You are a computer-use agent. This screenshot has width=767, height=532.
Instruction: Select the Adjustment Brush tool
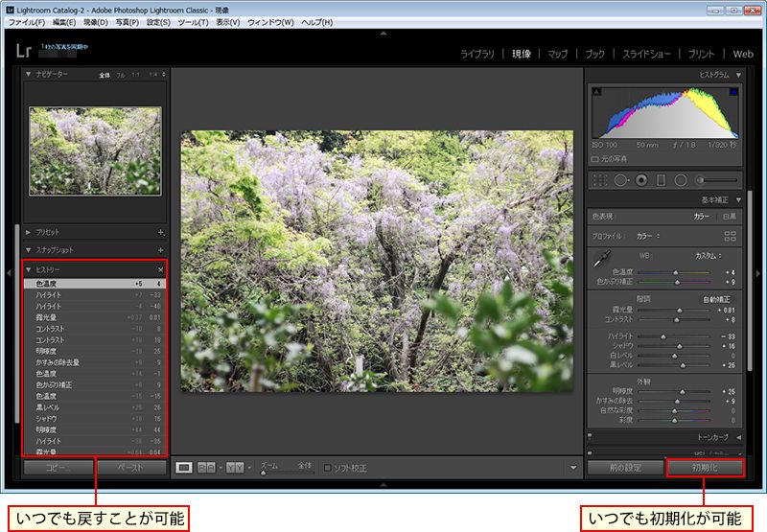[717, 180]
